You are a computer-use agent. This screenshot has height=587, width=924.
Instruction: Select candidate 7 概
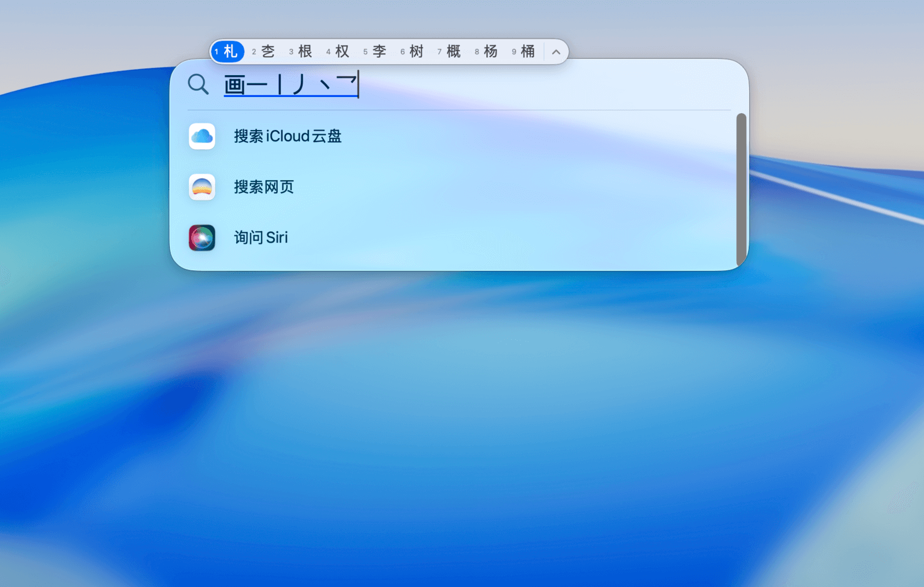coord(450,51)
